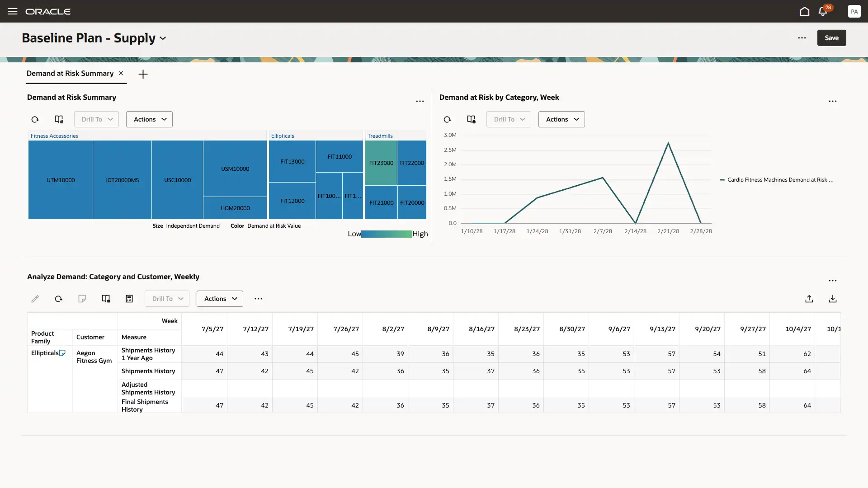Select the Demand at Risk Summary tab
This screenshot has height=488, width=868.
pyautogui.click(x=70, y=73)
